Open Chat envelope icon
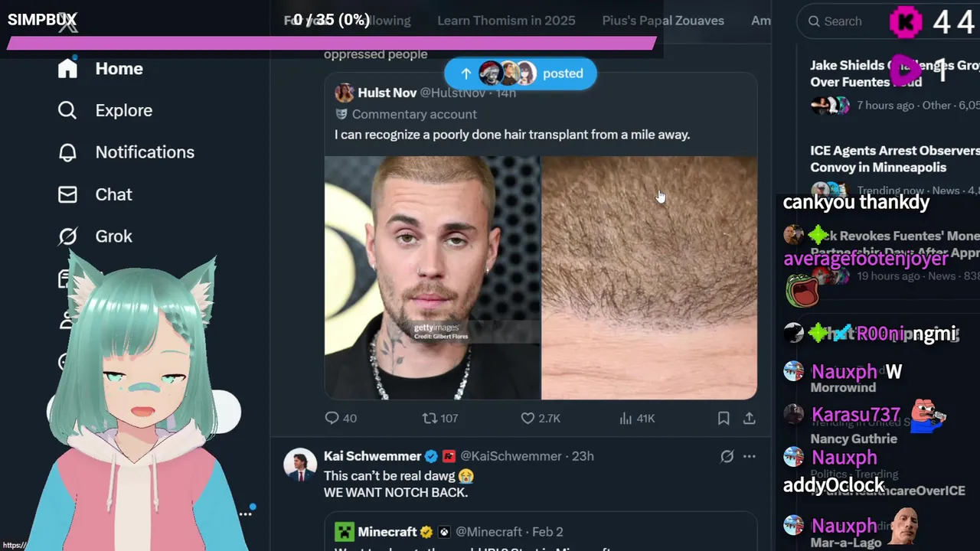Image resolution: width=980 pixels, height=551 pixels. click(x=67, y=194)
